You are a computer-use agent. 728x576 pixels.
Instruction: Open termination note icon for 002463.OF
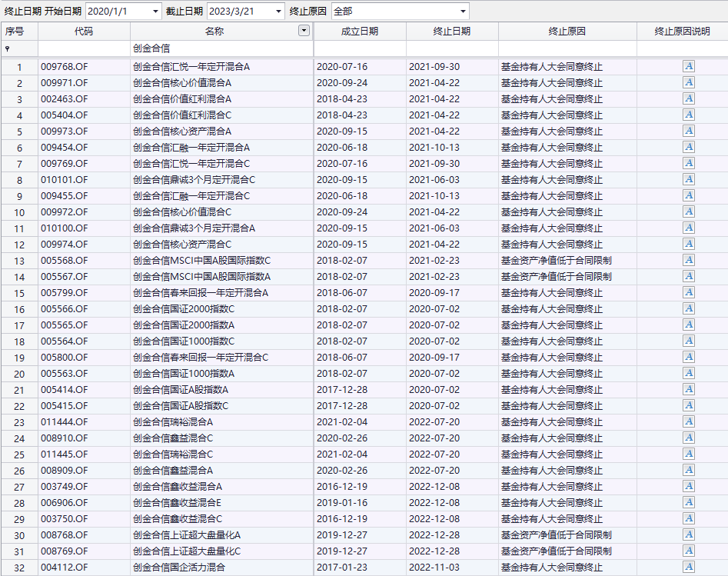689,99
